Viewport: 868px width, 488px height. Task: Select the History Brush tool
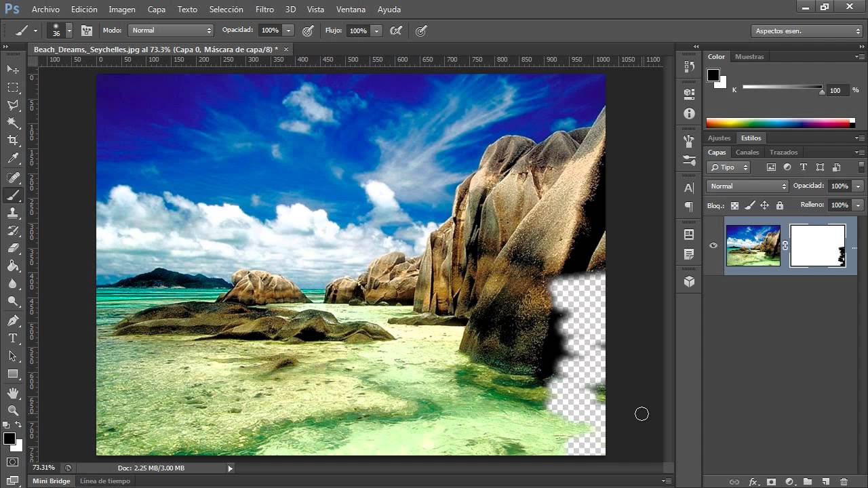[x=13, y=230]
